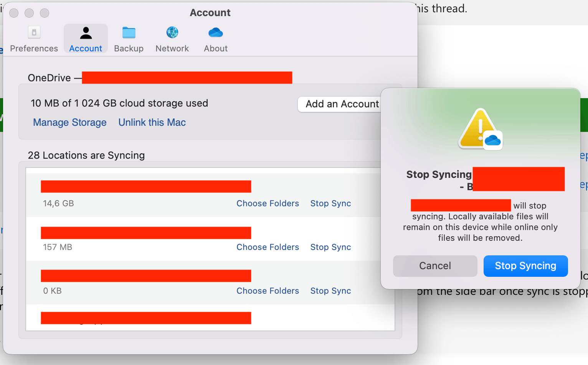The width and height of the screenshot is (588, 365).
Task: Open the About OneDrive cloud icon
Action: pyautogui.click(x=216, y=33)
